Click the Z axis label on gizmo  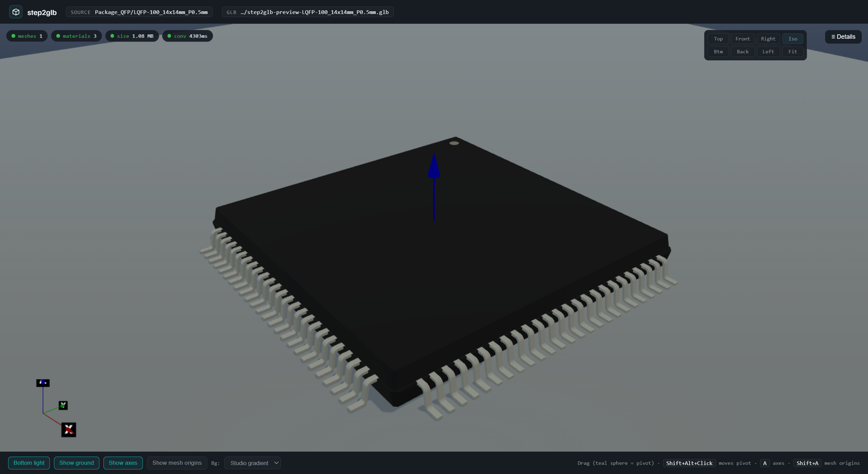pos(43,383)
